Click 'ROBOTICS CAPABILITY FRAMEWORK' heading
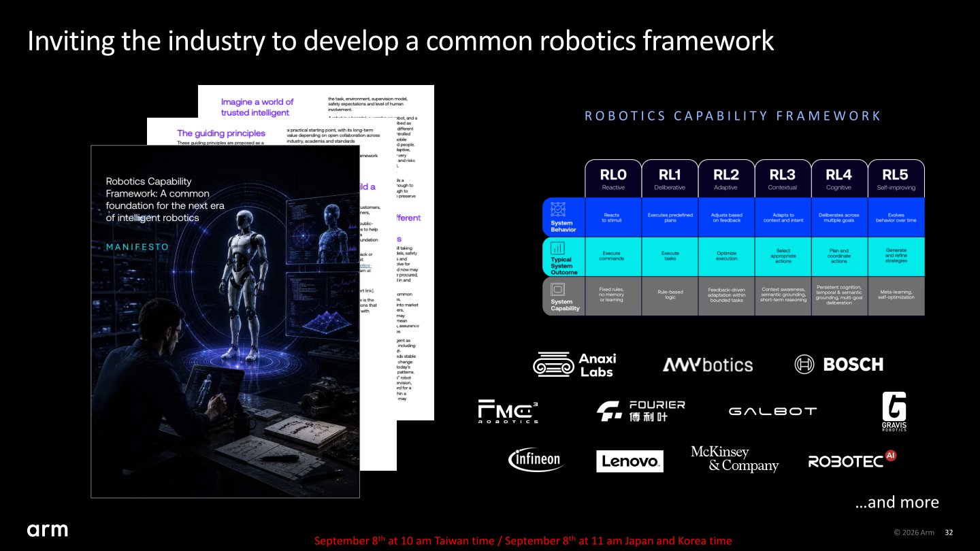 coord(733,116)
